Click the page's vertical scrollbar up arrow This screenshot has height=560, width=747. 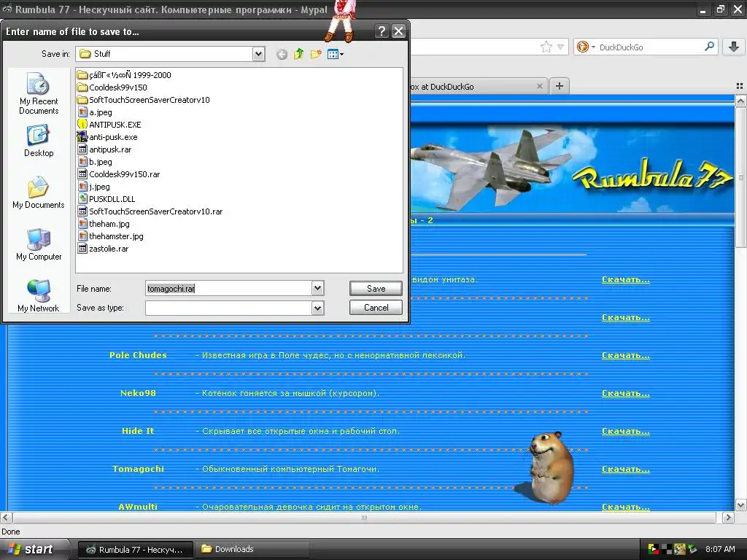[741, 101]
